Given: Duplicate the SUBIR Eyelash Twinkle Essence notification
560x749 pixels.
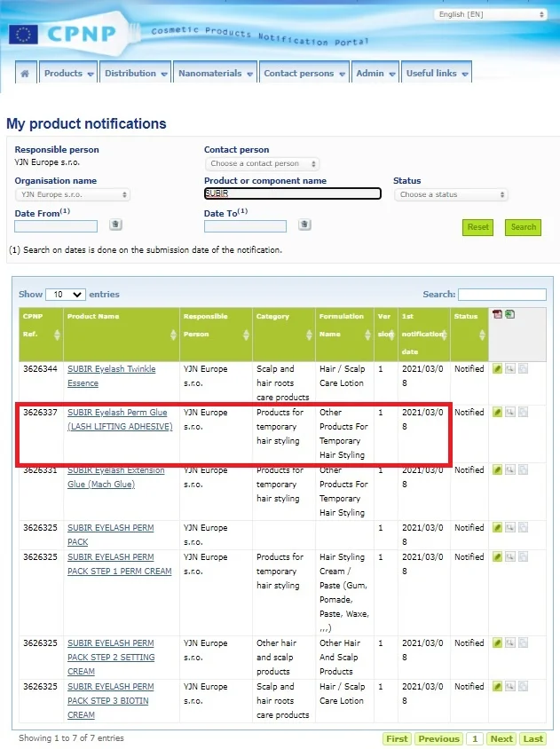Looking at the screenshot, I should tap(524, 369).
